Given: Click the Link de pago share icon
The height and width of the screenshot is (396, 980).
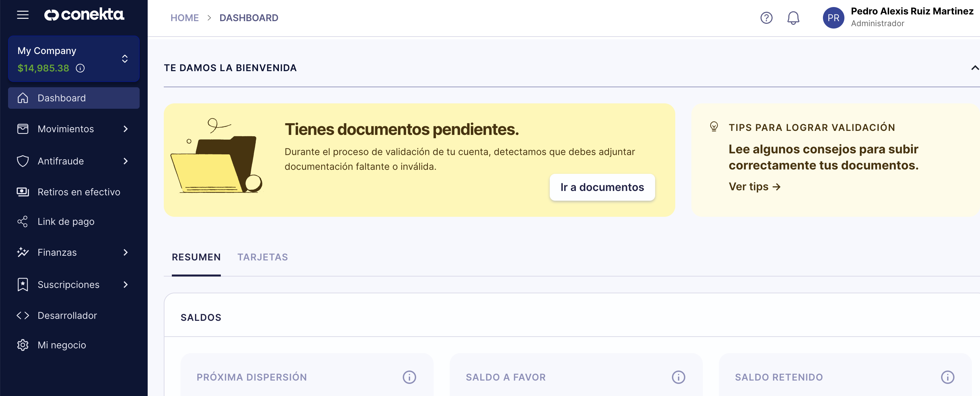Looking at the screenshot, I should tap(23, 221).
